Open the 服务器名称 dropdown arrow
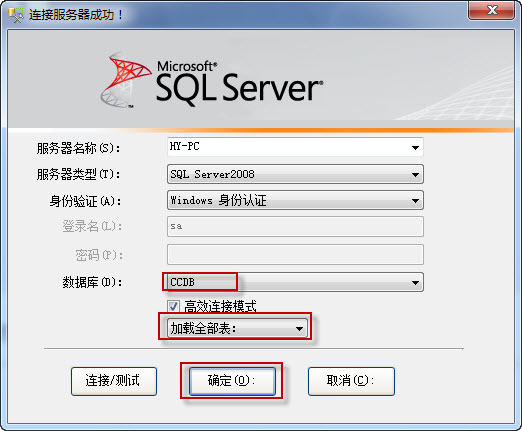 coord(415,147)
